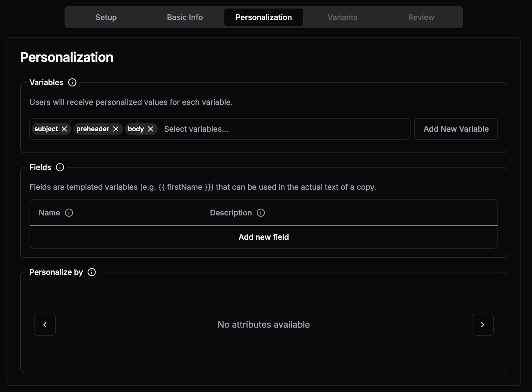
Task: Click the preheader variable chip label
Action: pyautogui.click(x=93, y=129)
